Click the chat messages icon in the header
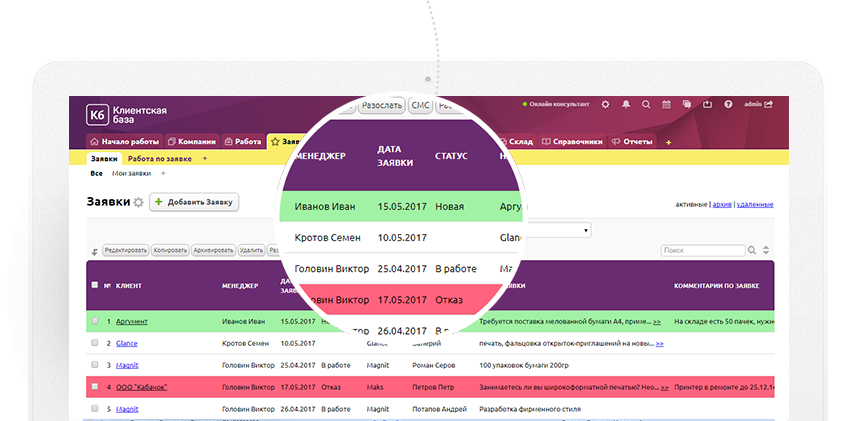 tap(688, 104)
